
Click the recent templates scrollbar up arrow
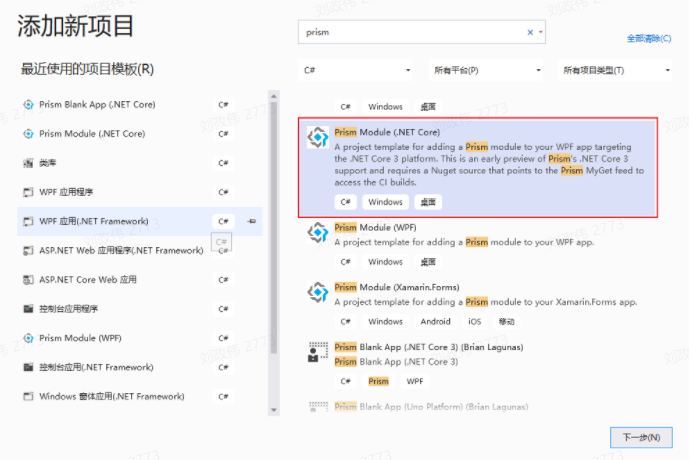click(x=274, y=96)
